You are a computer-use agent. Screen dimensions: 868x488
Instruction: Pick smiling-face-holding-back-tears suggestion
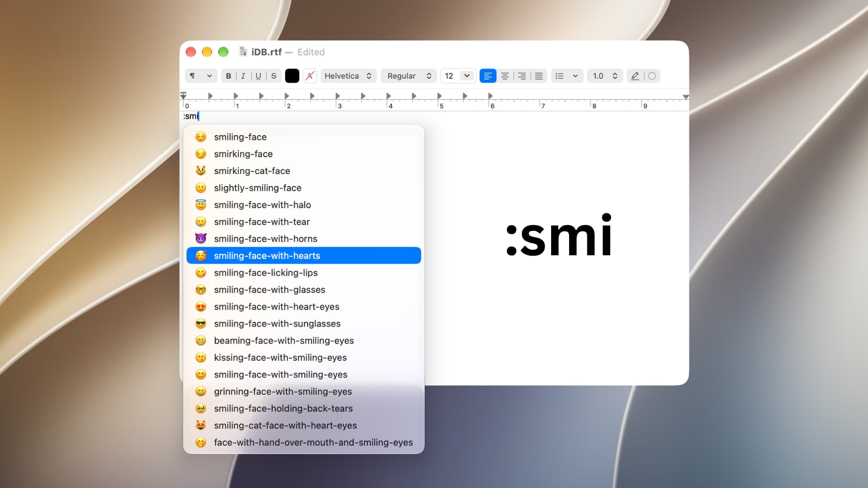coord(304,408)
